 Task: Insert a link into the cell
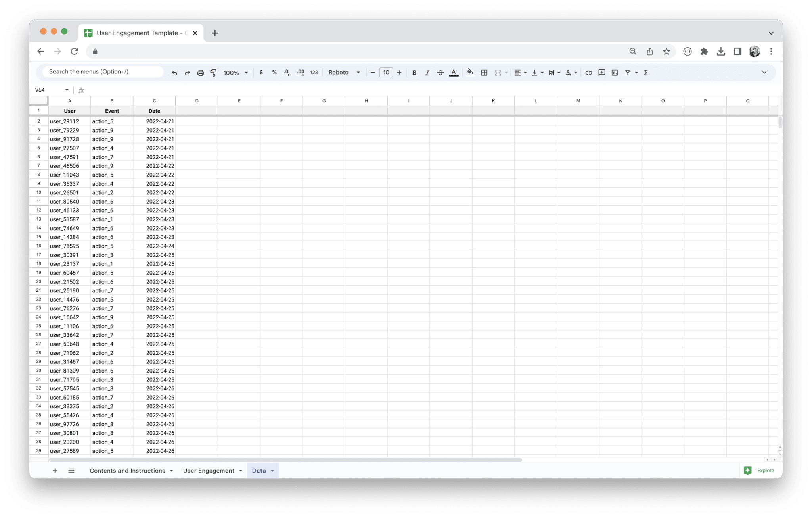click(588, 73)
